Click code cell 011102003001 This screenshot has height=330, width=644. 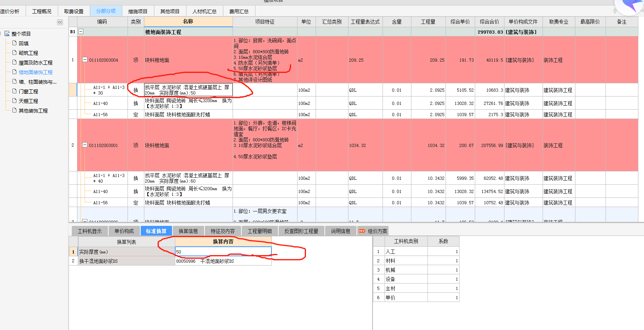click(x=103, y=145)
